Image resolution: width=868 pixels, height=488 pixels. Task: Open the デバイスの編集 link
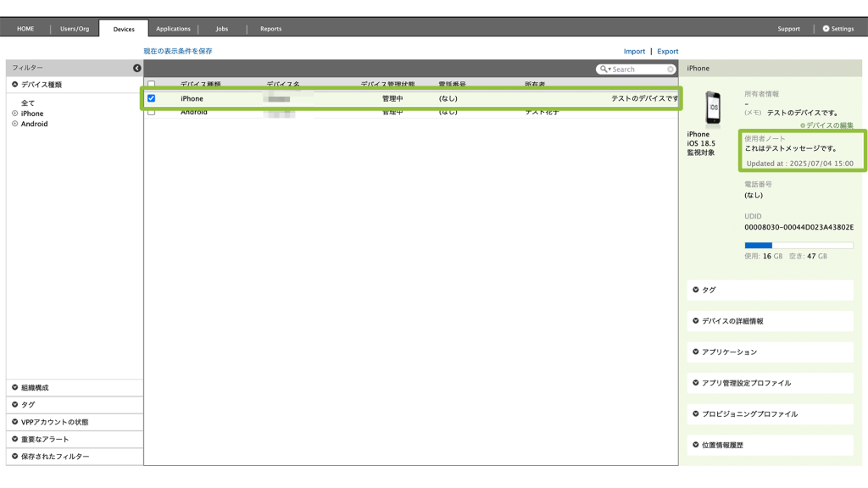tap(827, 125)
